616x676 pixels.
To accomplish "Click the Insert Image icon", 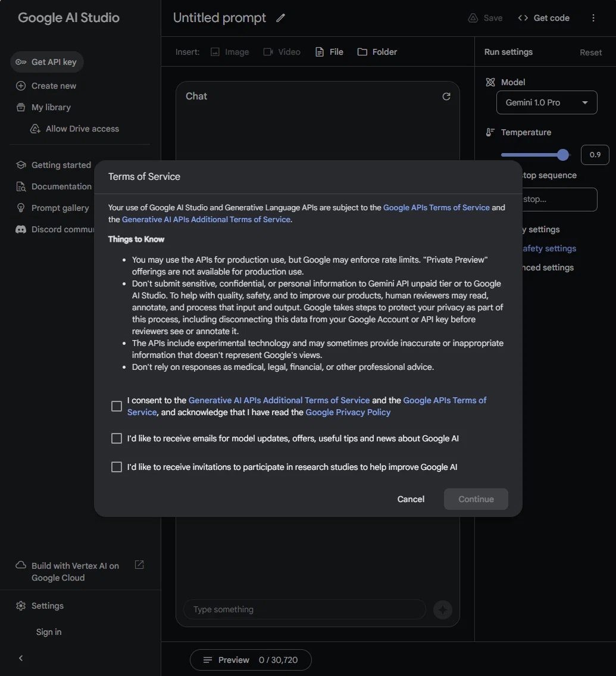I will [x=215, y=52].
